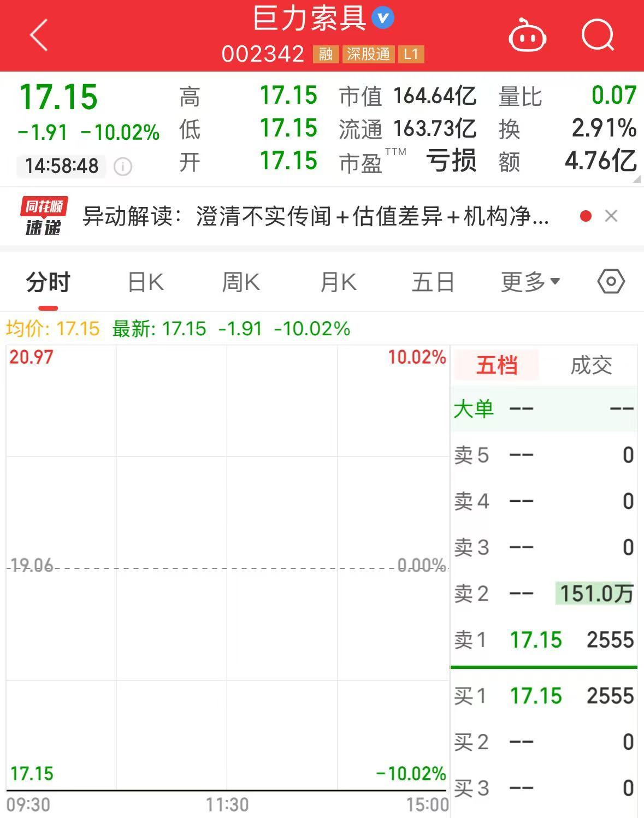The width and height of the screenshot is (644, 818).
Task: Select the 卖4 row
Action: coord(544,501)
